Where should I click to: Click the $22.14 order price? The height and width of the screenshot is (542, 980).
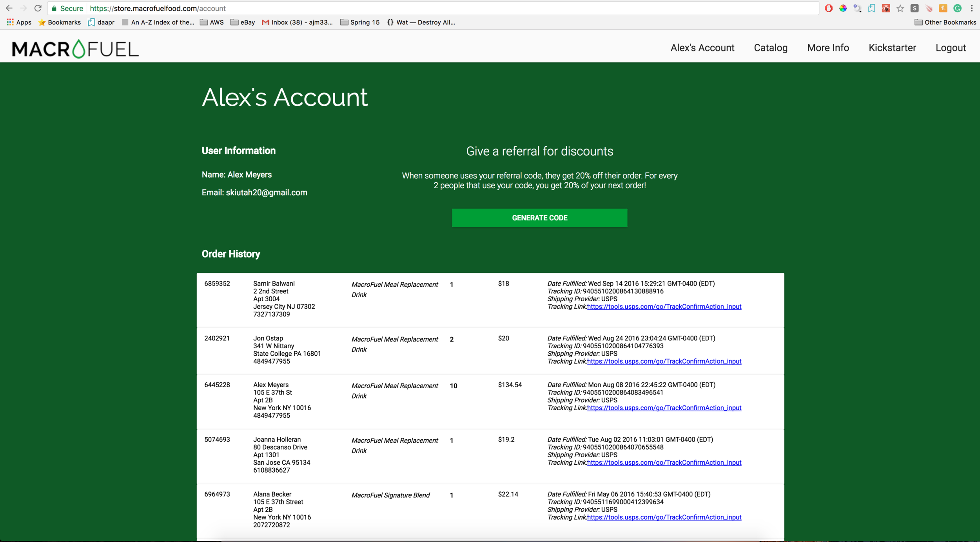(508, 494)
